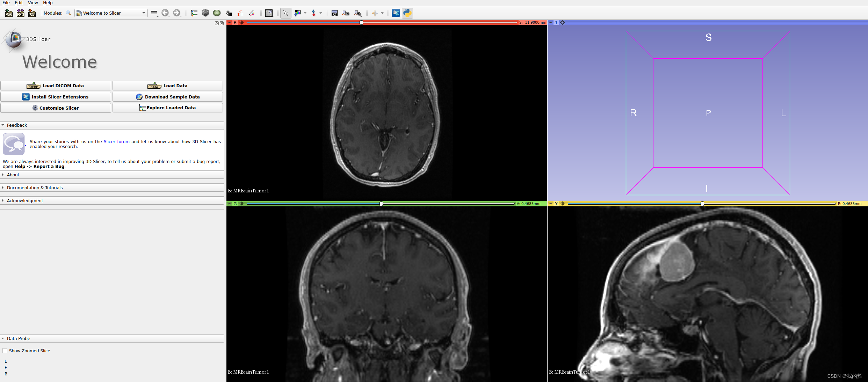Click the screenshot capture camera icon

[x=334, y=13]
